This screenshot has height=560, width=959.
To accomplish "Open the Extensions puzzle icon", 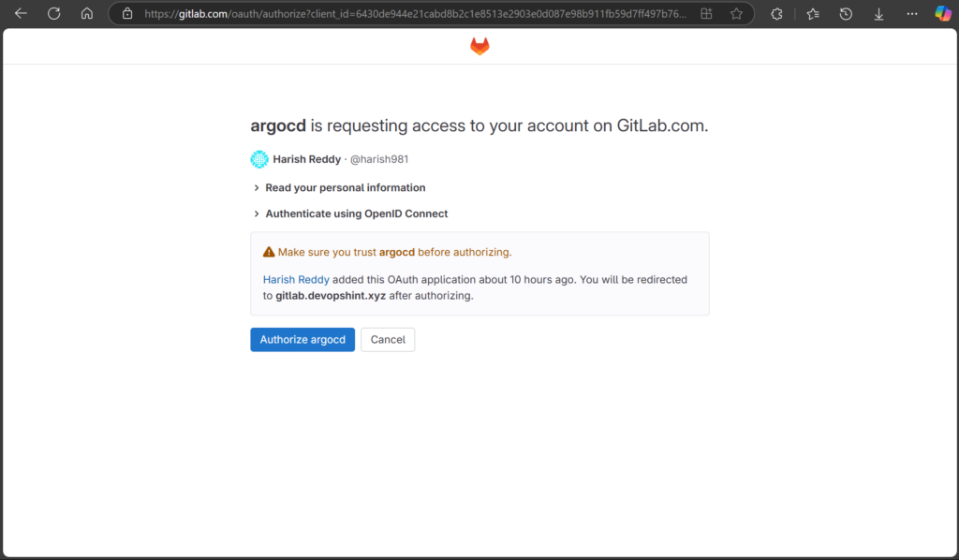I will [x=776, y=13].
